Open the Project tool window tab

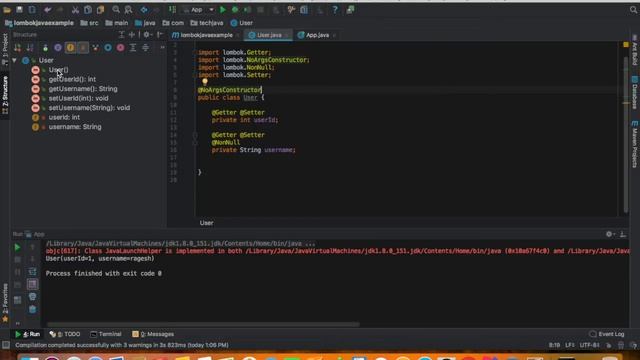click(5, 48)
